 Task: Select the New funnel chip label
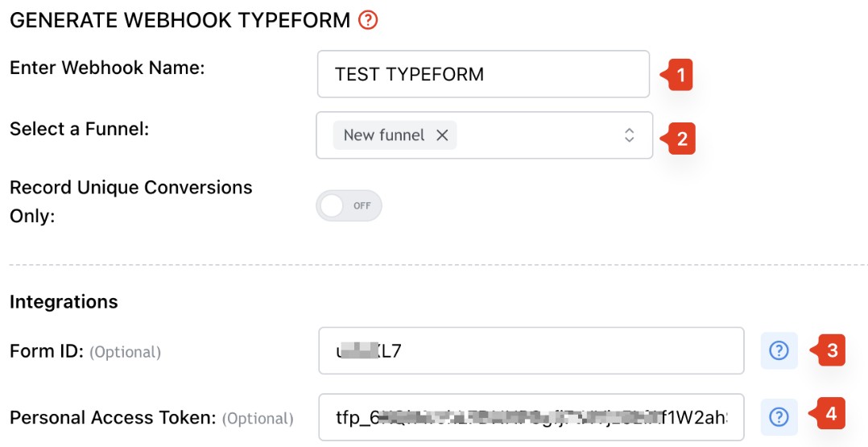383,135
